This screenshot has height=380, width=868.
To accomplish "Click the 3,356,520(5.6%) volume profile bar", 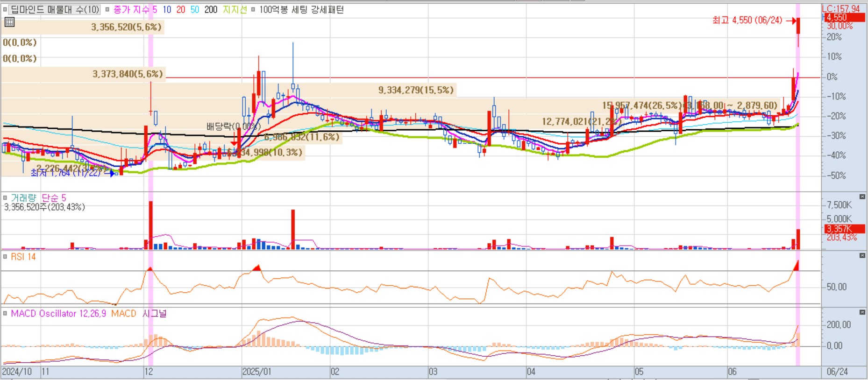I will click(82, 27).
